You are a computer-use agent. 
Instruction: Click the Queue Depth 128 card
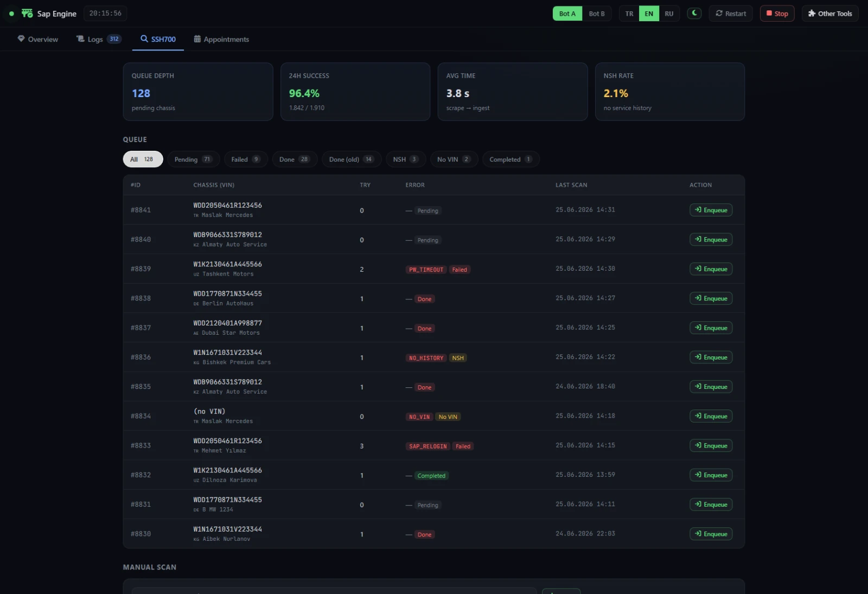point(198,92)
